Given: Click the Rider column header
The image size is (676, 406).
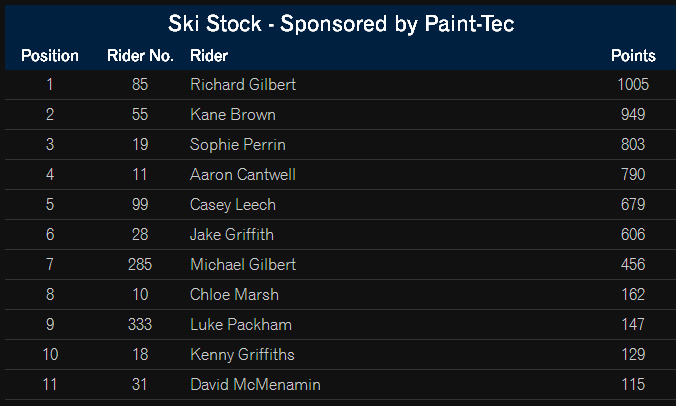Looking at the screenshot, I should [x=209, y=56].
